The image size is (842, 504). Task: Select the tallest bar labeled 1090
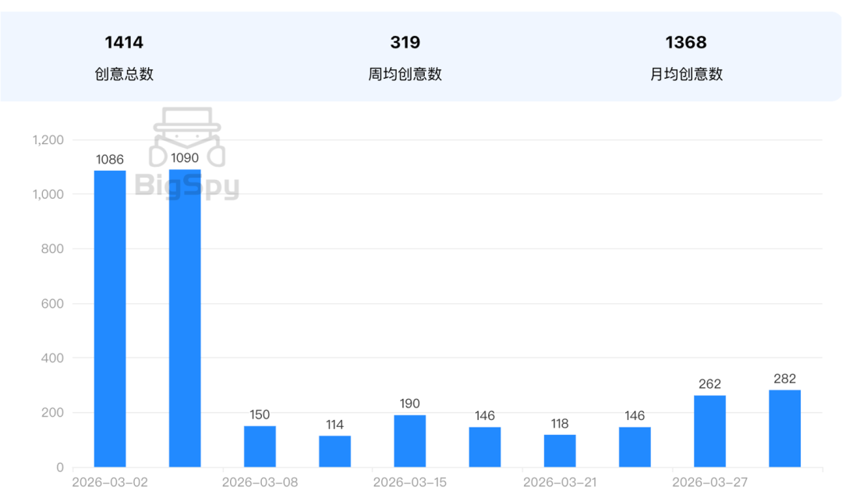click(185, 312)
